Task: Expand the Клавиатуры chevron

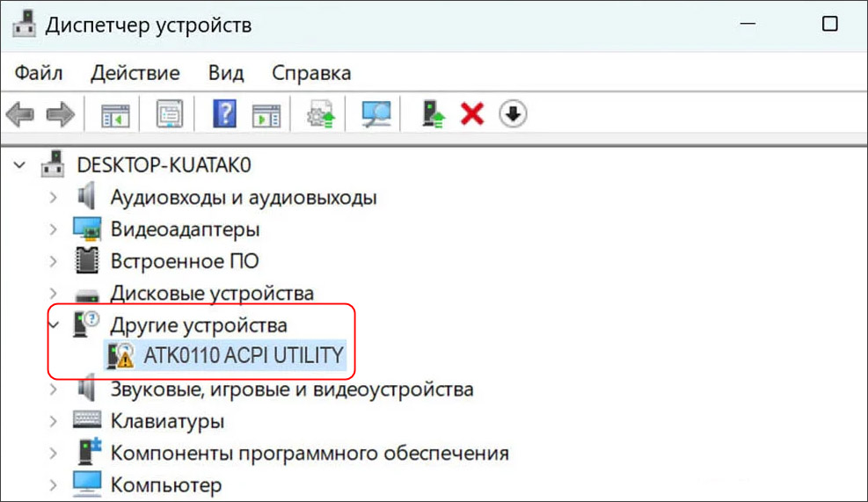Action: pos(53,421)
